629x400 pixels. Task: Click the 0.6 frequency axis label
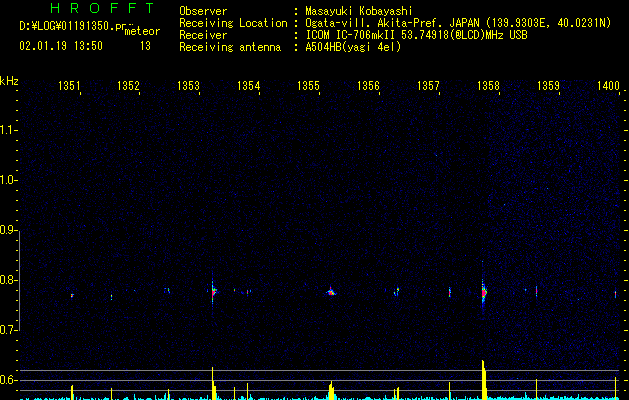coord(9,380)
